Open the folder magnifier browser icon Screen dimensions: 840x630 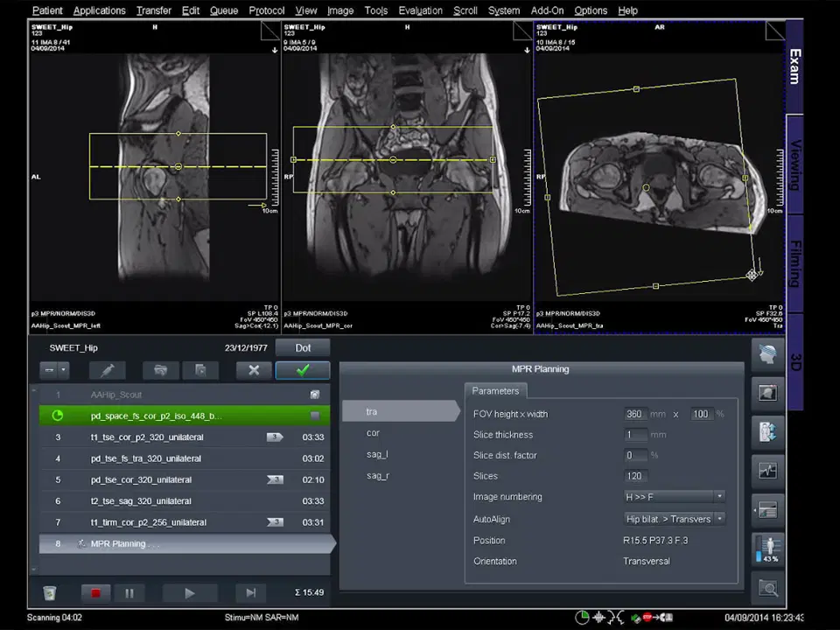coord(767,589)
